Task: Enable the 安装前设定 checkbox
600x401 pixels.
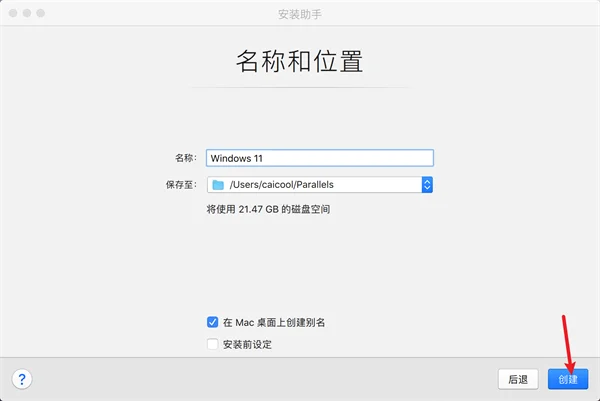Action: (x=212, y=344)
